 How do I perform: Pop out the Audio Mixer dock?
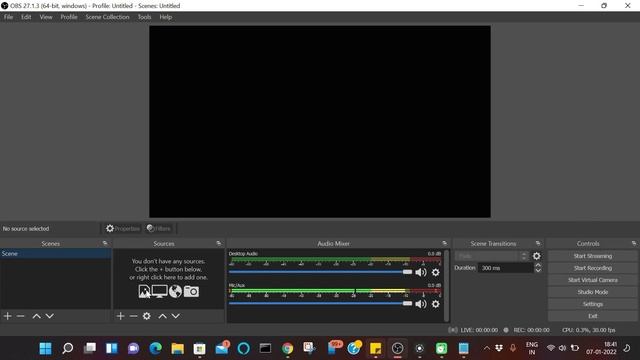click(x=444, y=243)
